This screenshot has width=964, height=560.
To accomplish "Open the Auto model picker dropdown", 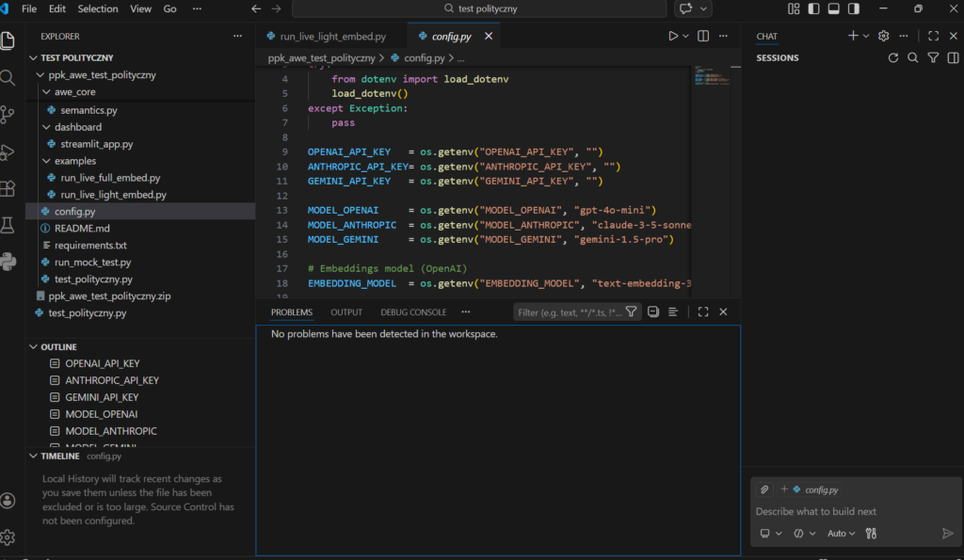I will pyautogui.click(x=841, y=534).
